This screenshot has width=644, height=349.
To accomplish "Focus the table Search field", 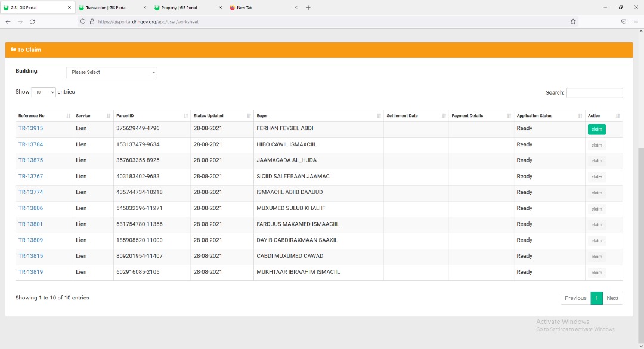I will point(595,93).
